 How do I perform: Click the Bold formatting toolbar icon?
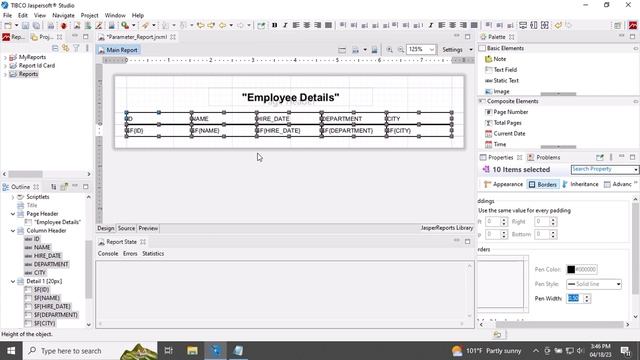point(274,25)
